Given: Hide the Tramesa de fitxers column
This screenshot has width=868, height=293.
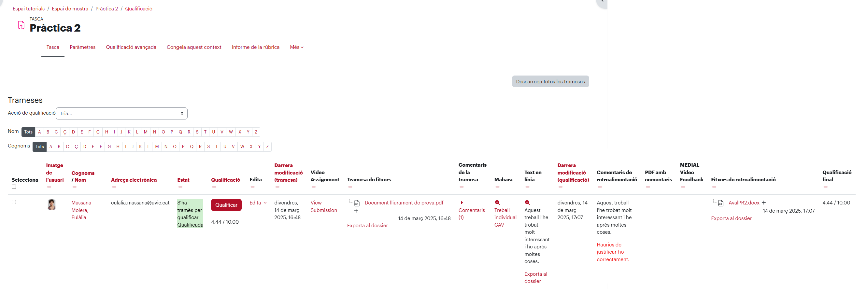Looking at the screenshot, I should pos(350,187).
